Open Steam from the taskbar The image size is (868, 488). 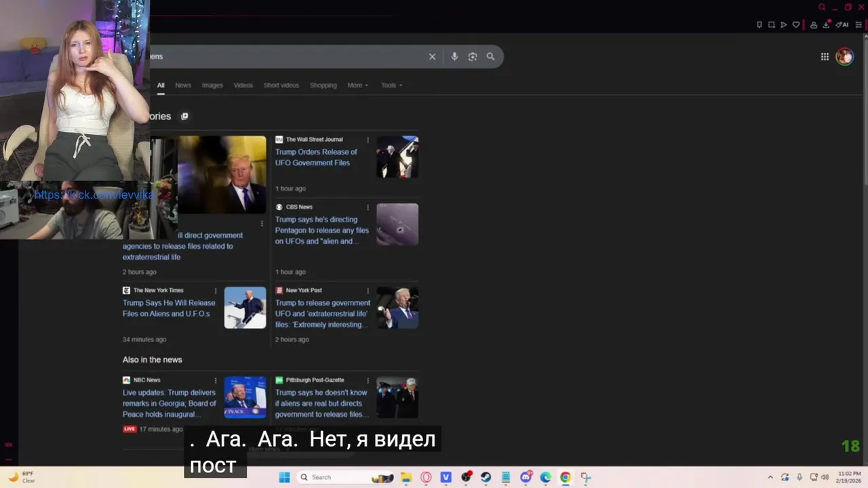pyautogui.click(x=486, y=477)
